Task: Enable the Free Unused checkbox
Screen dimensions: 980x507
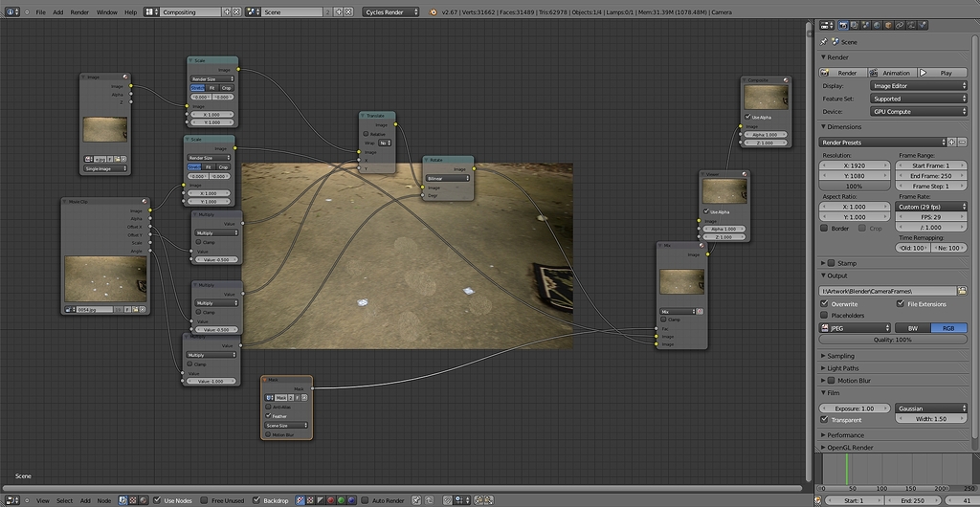Action: coord(204,500)
